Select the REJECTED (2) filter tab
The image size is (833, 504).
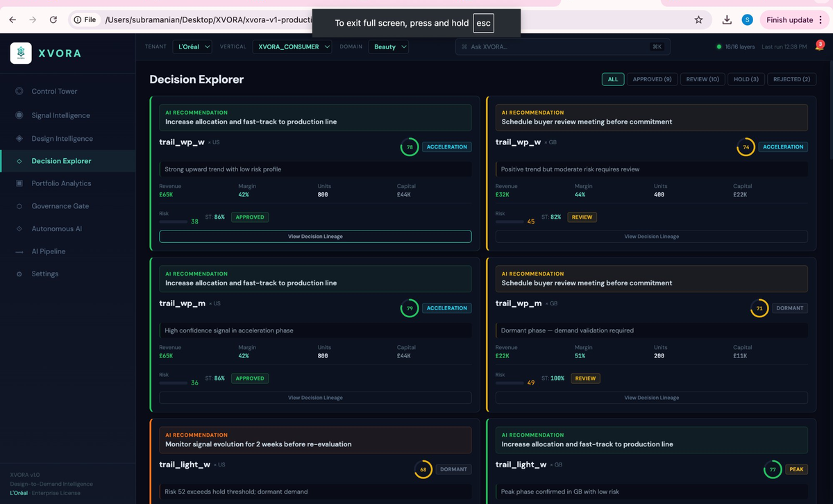click(791, 79)
